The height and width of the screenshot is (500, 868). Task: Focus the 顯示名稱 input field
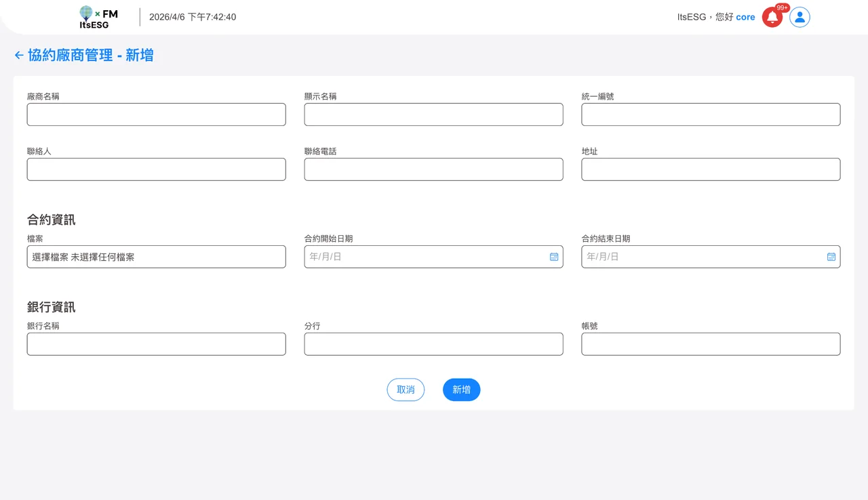tap(433, 114)
